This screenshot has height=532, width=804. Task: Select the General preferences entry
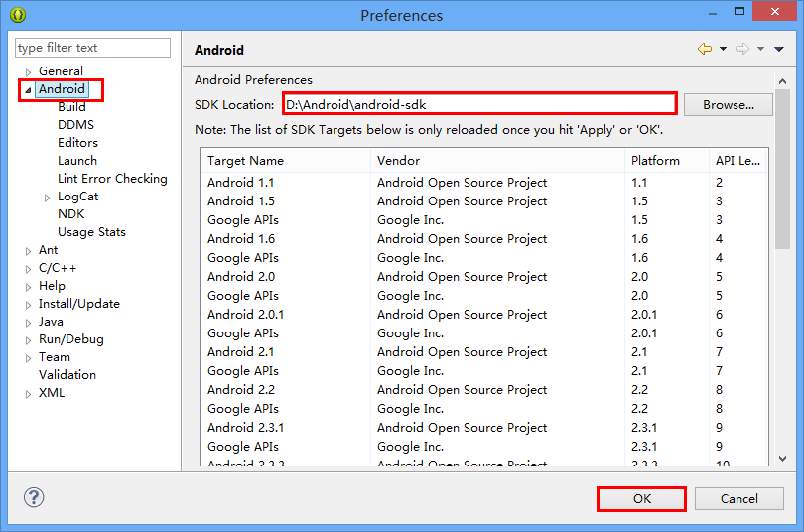pos(61,70)
